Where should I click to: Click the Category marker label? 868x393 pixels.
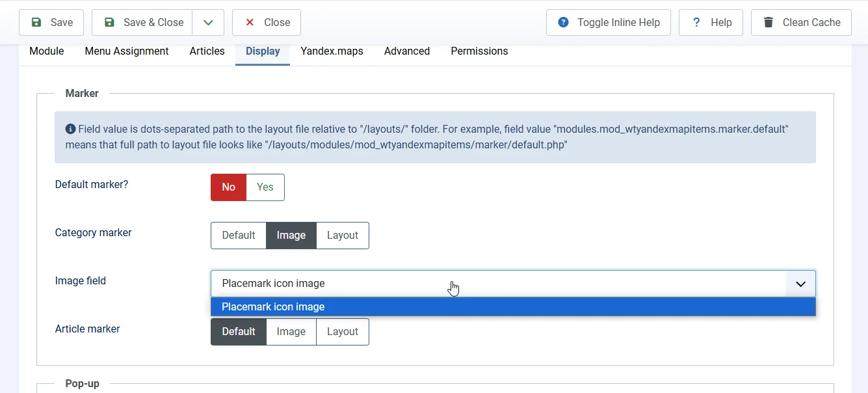coord(94,233)
